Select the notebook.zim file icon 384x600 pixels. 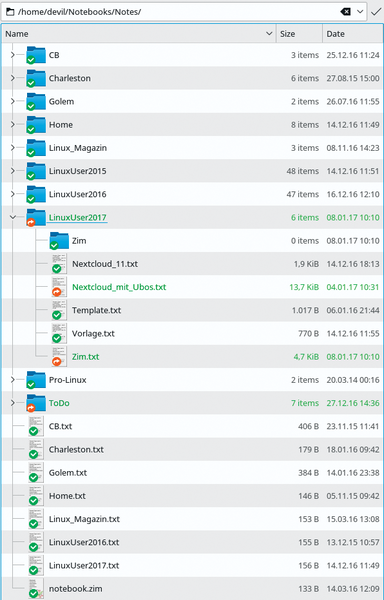(x=36, y=589)
